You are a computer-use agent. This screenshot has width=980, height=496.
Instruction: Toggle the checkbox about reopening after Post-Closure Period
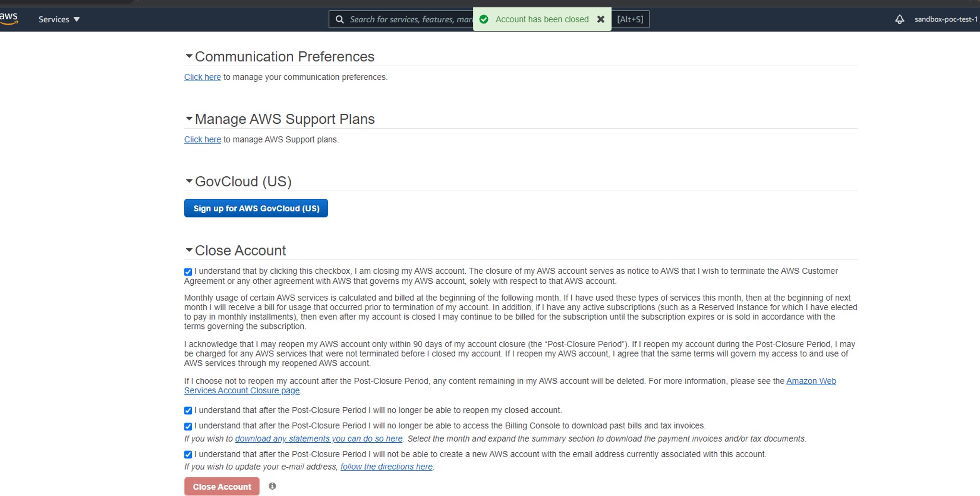click(x=188, y=411)
